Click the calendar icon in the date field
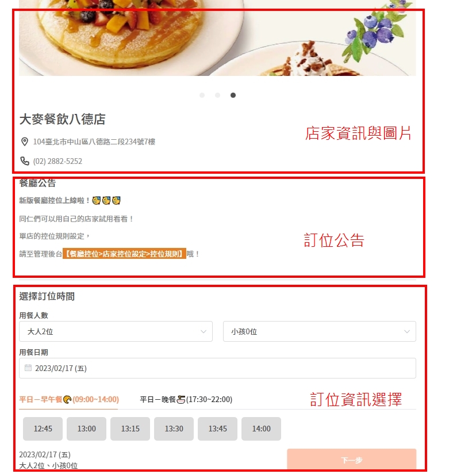The height and width of the screenshot is (474, 476). click(28, 368)
